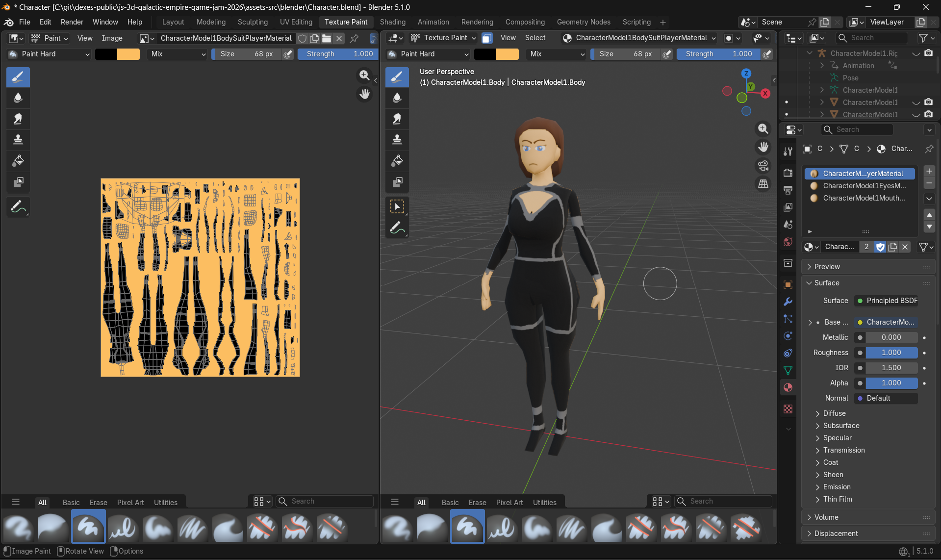Open the Render menu in the top bar

(72, 22)
